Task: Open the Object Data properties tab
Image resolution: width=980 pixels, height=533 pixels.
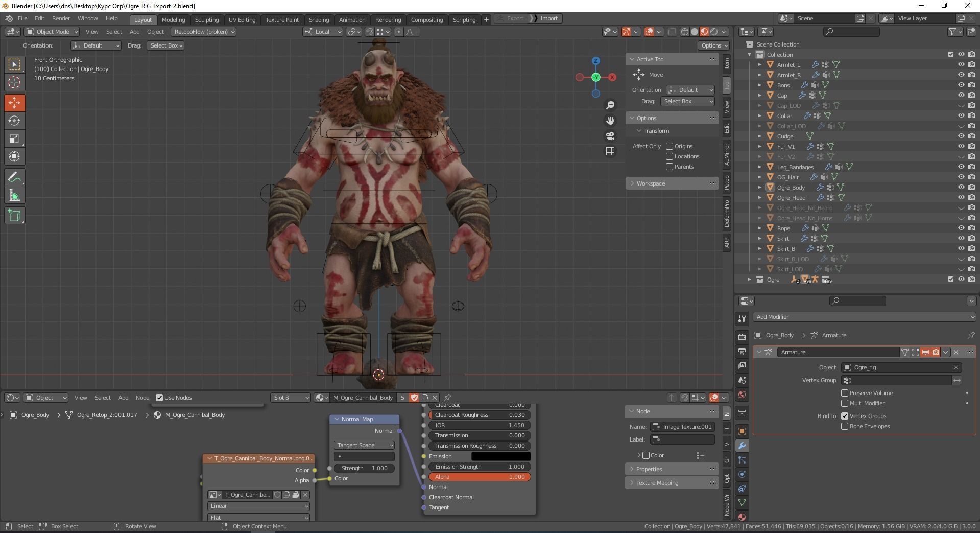Action: pyautogui.click(x=742, y=503)
